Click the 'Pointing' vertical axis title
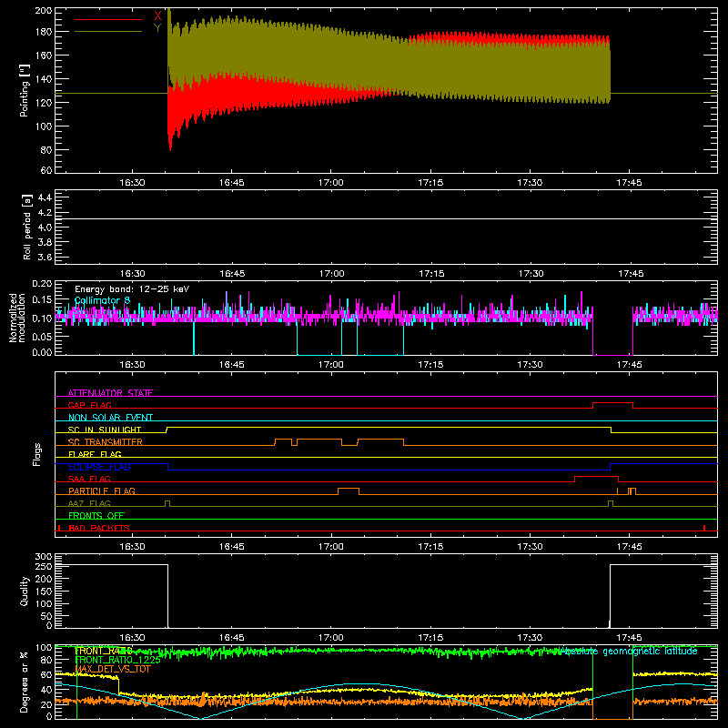The height and width of the screenshot is (728, 728). pyautogui.click(x=25, y=91)
